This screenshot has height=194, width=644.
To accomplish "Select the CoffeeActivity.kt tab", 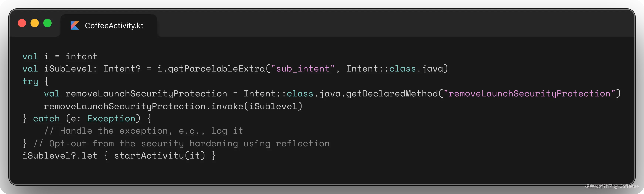I will [114, 25].
